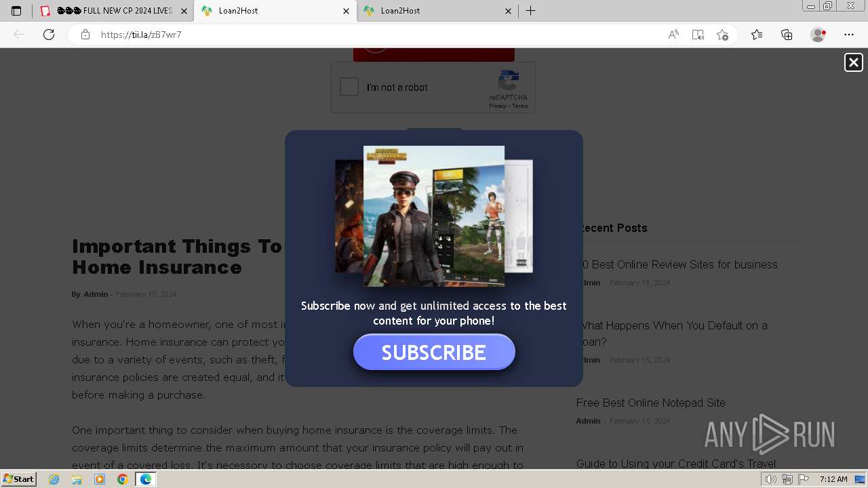Viewport: 868px width, 488px height.
Task: Open the Collections icon
Action: [787, 35]
